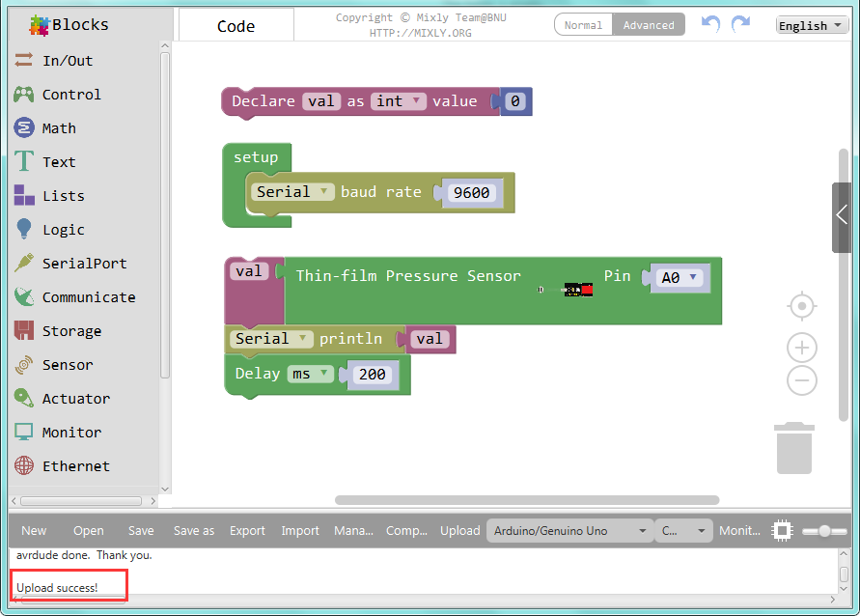Open the int type dropdown

400,101
